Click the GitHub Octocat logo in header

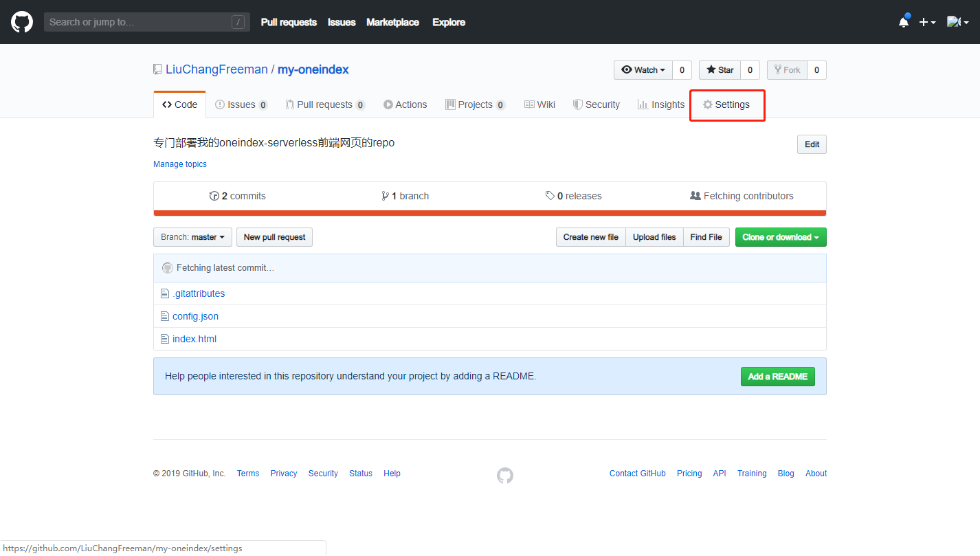22,22
